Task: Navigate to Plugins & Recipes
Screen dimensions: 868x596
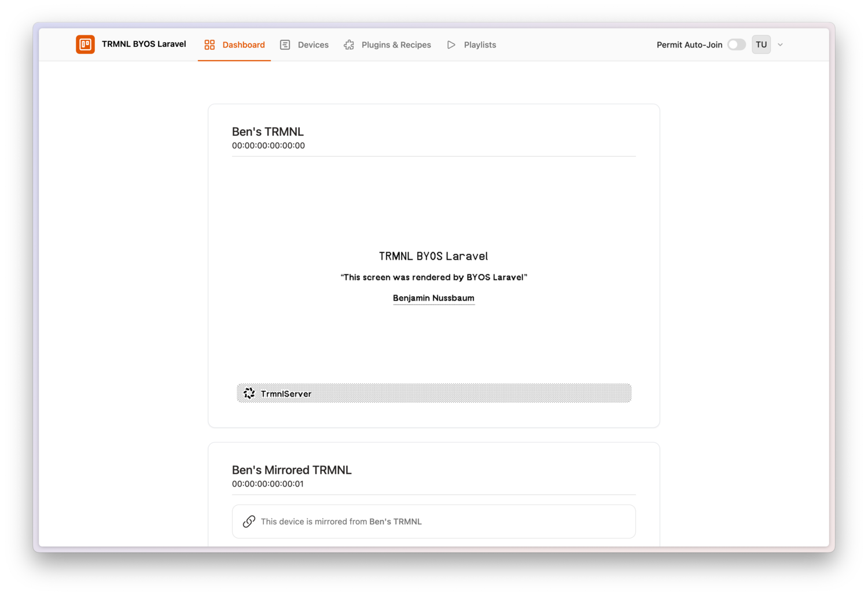Action: 396,44
